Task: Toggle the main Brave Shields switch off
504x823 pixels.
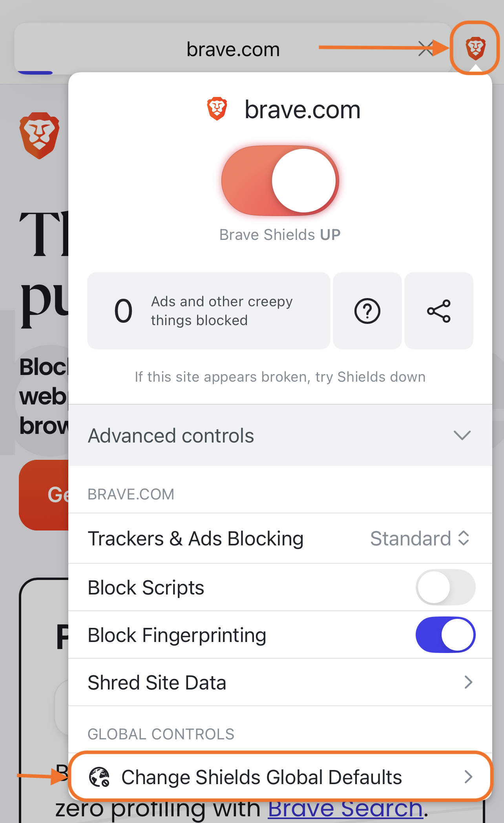Action: tap(280, 181)
